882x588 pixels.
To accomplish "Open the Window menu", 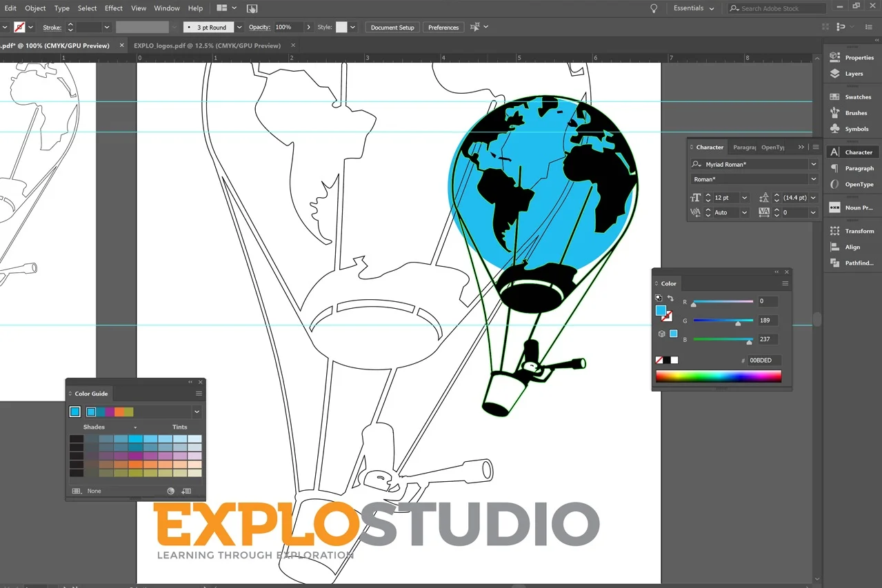I will click(x=167, y=8).
